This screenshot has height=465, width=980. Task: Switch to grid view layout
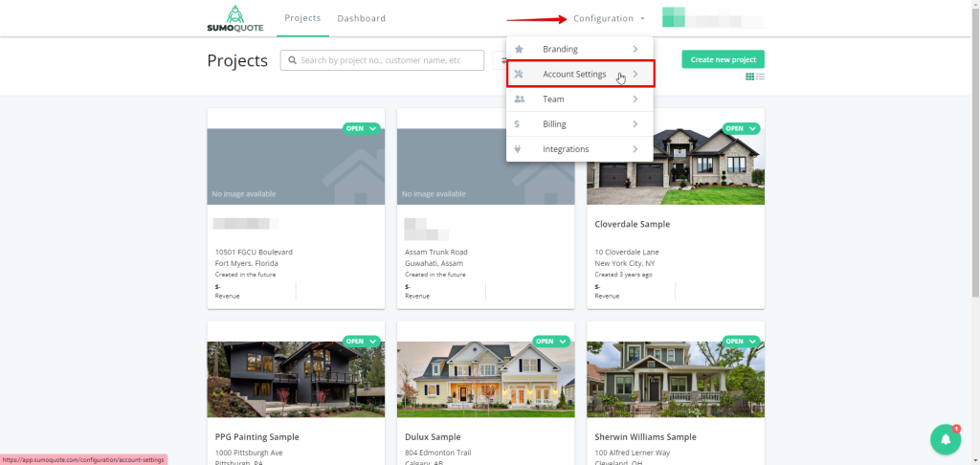click(749, 77)
